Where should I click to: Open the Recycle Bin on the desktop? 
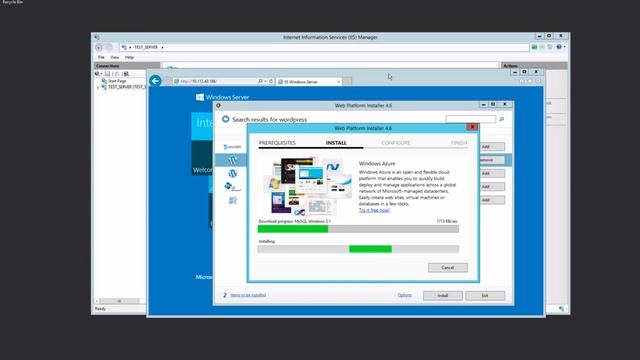point(13,2)
